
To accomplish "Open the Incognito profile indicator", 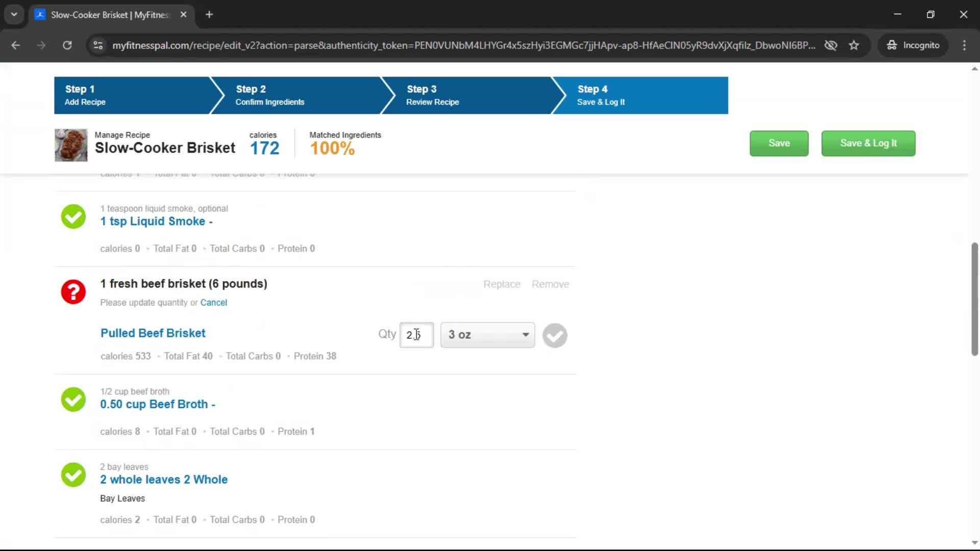I will (x=913, y=45).
